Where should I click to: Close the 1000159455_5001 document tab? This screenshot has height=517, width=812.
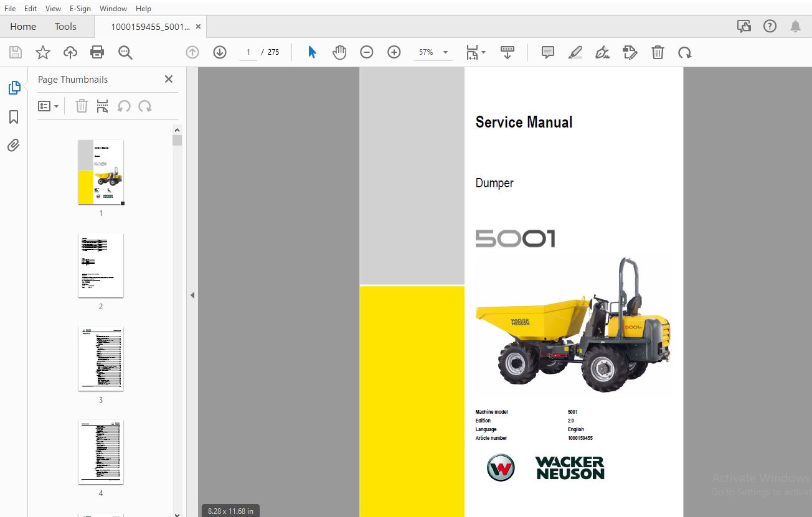tap(199, 27)
